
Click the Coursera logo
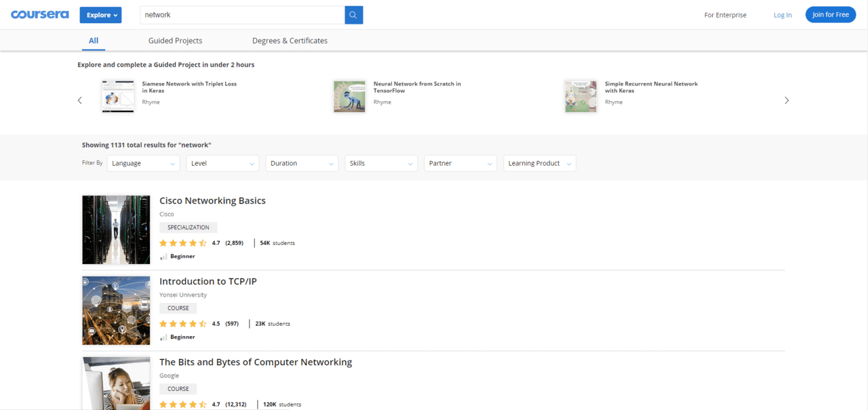(39, 14)
